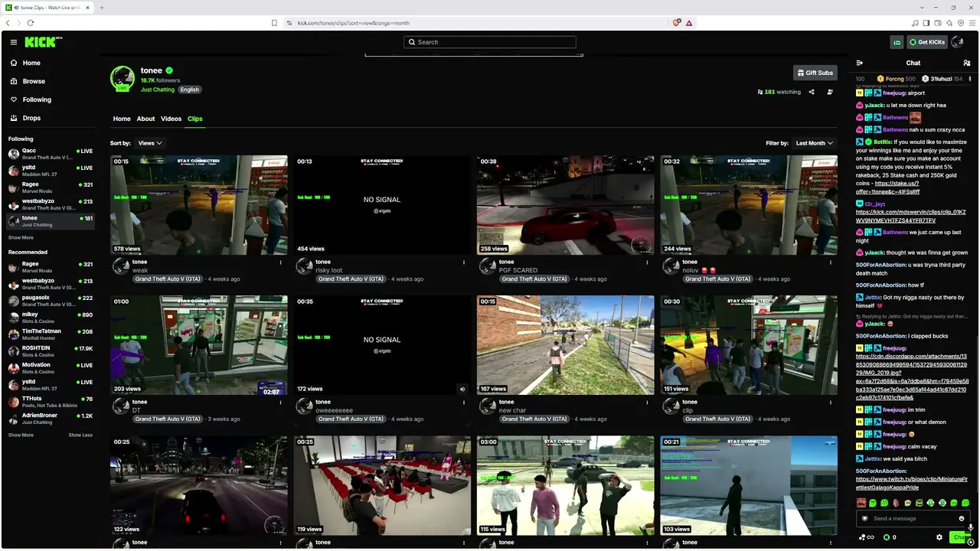This screenshot has width=980, height=551.
Task: Open mikey channel in Recommended list
Action: coord(51,317)
